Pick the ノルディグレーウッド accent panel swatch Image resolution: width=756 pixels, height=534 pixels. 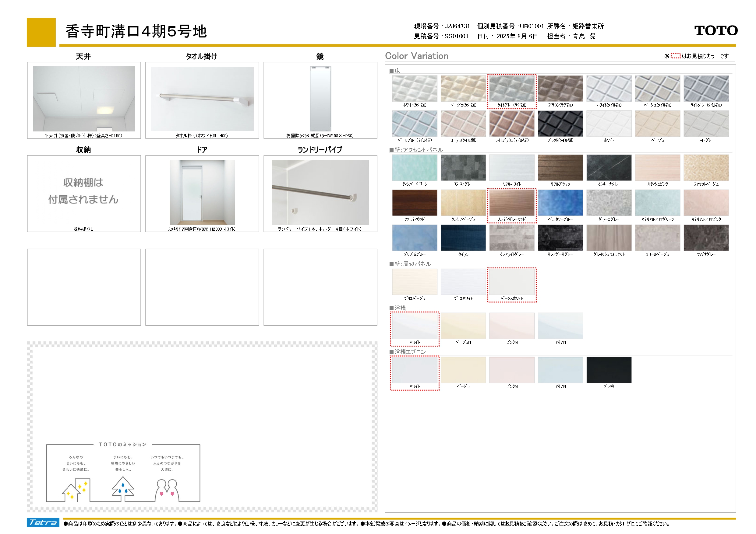tap(512, 203)
